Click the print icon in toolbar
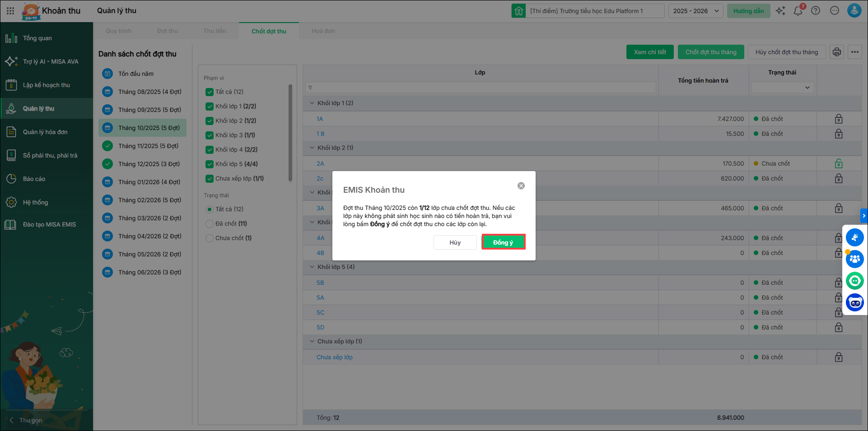 836,52
